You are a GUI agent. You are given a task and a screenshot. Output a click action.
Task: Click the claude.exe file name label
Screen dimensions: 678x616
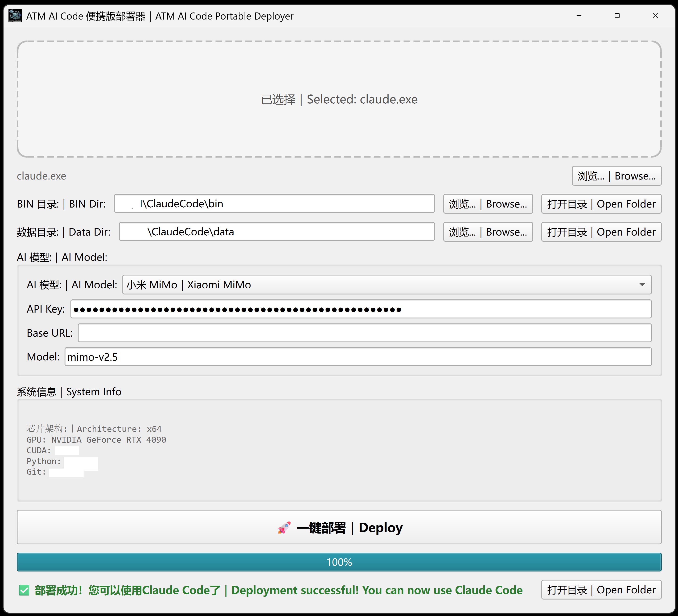click(41, 176)
